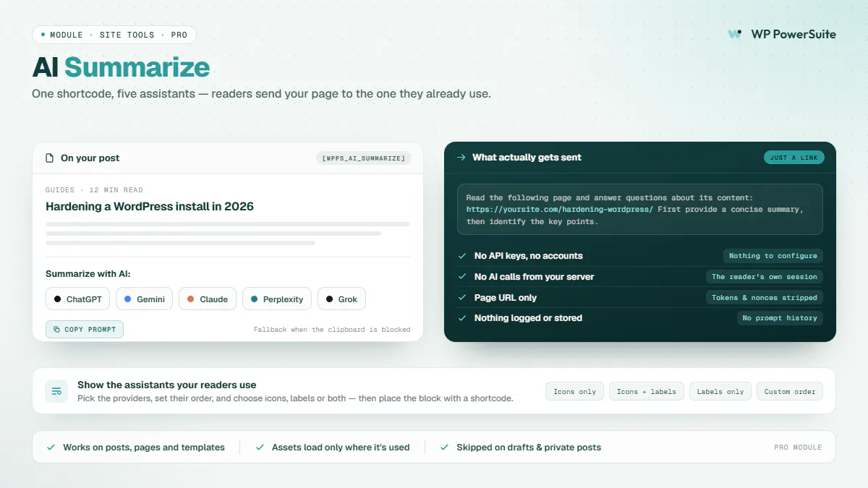Send page to Claude button
Image resolution: width=868 pixels, height=488 pixels.
tap(208, 299)
